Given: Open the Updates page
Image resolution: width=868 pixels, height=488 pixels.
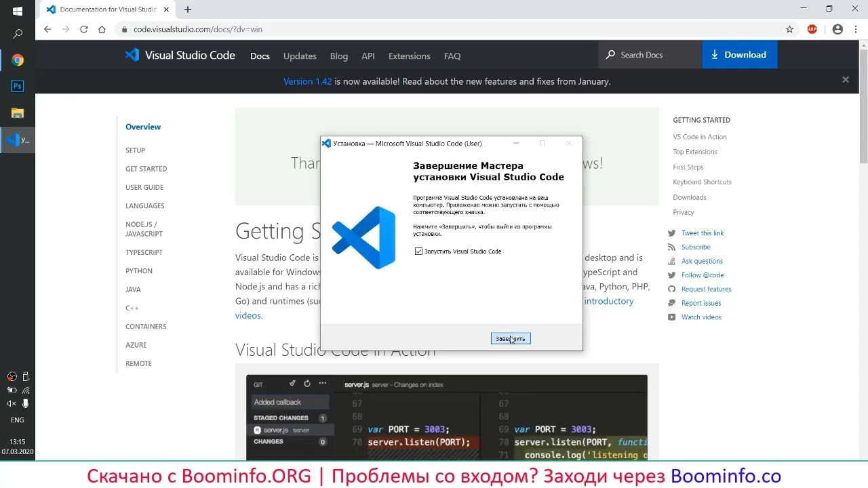Looking at the screenshot, I should [x=300, y=56].
